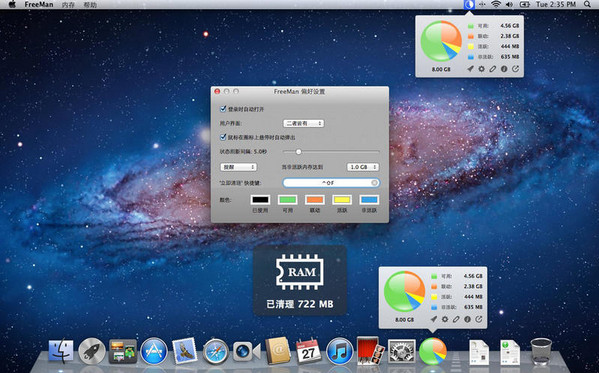Toggle the open-at-login checkbox

(x=223, y=109)
